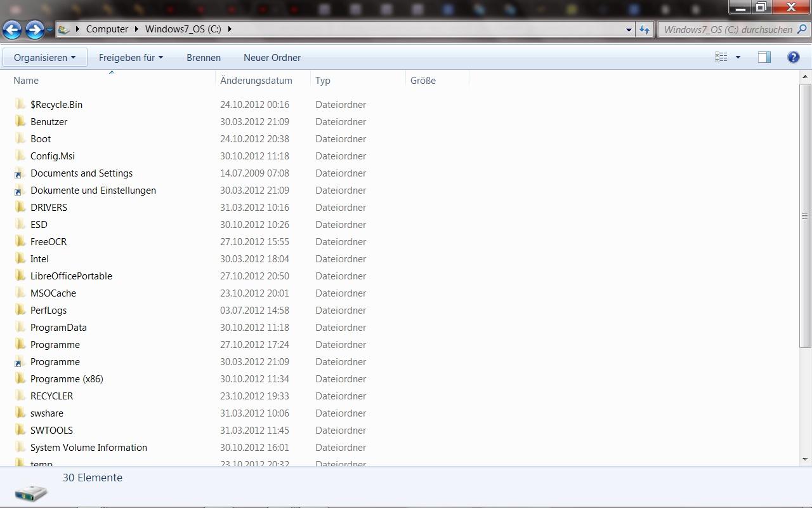Click Dateiordner type in Intel row
The width and height of the screenshot is (812, 508).
pyautogui.click(x=341, y=258)
